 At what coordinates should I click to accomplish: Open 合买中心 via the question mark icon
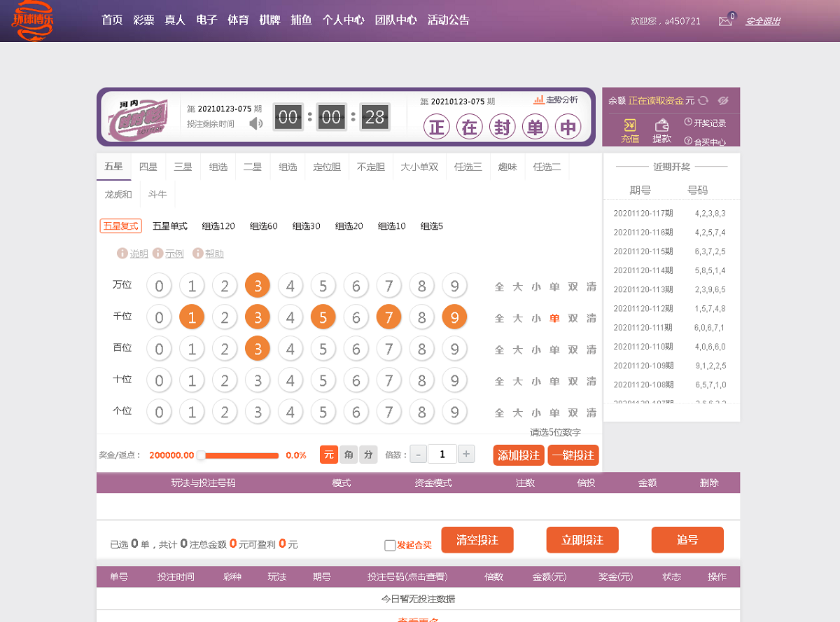688,141
